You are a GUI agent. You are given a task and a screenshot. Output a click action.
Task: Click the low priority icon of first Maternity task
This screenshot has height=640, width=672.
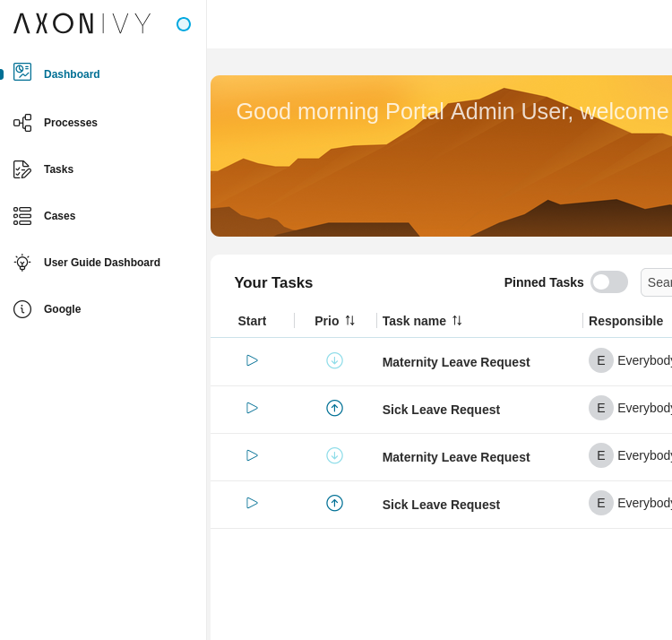[x=334, y=360]
